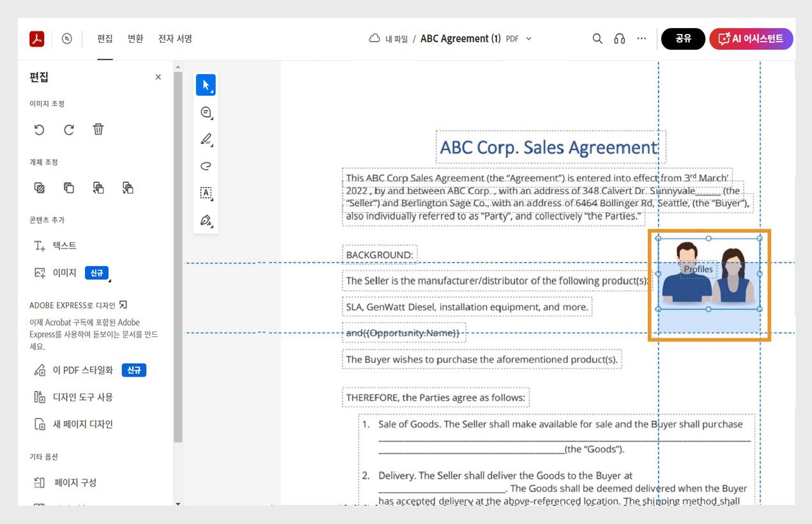Viewport: 812px width, 524px height.
Task: Click the 공유 share button
Action: [683, 39]
